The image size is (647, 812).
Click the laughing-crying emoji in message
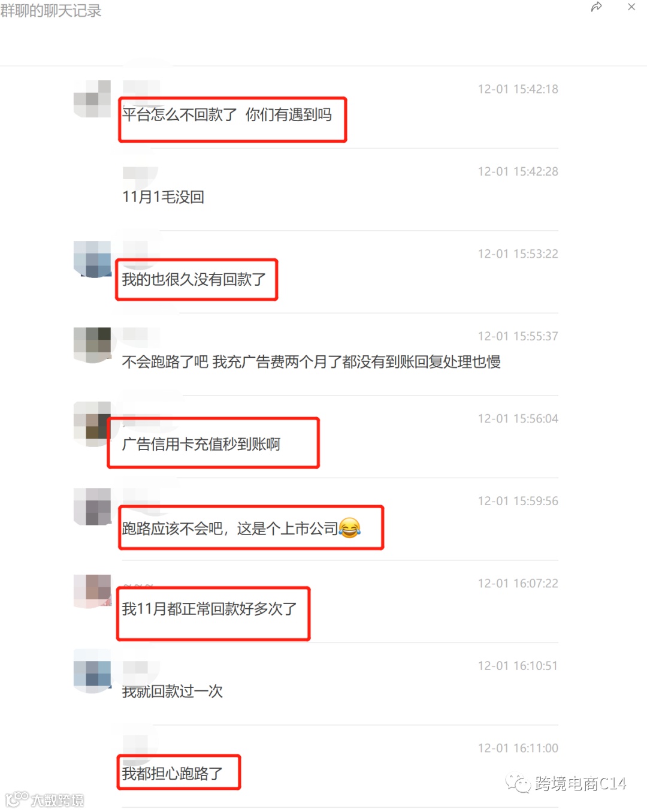pos(350,528)
